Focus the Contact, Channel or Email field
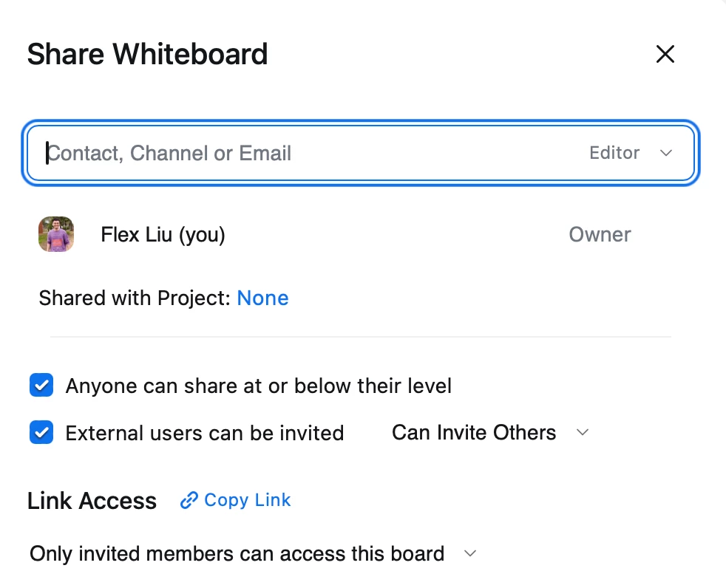Image resolution: width=726 pixels, height=588 pixels. coord(296,154)
